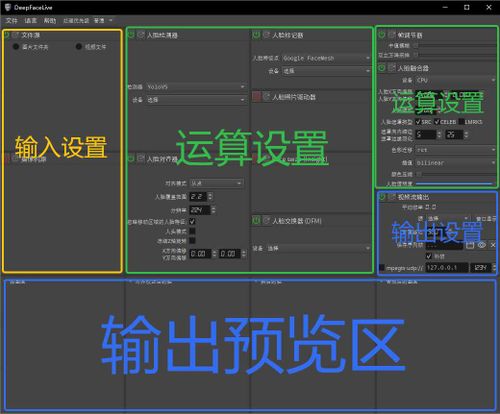Toggle the Stream output (视频流输出) power icon
This screenshot has height=414, width=500.
click(382, 197)
